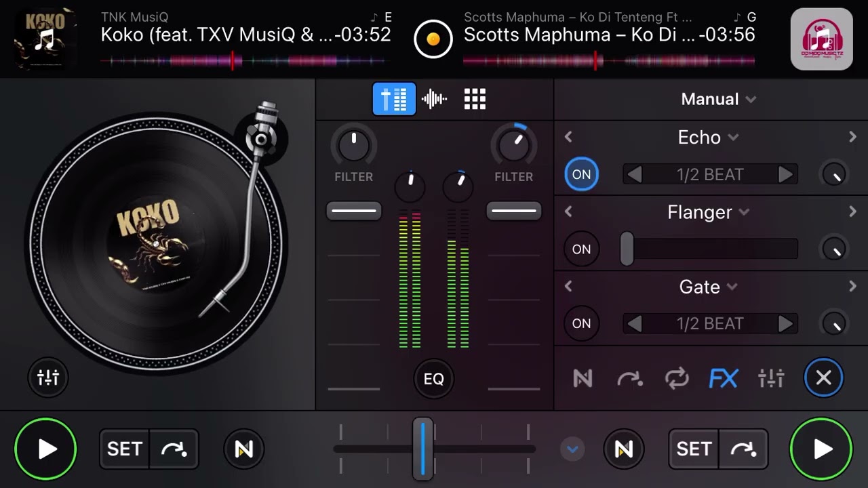The image size is (868, 488).
Task: Jump to cue on left deck
Action: point(174,449)
